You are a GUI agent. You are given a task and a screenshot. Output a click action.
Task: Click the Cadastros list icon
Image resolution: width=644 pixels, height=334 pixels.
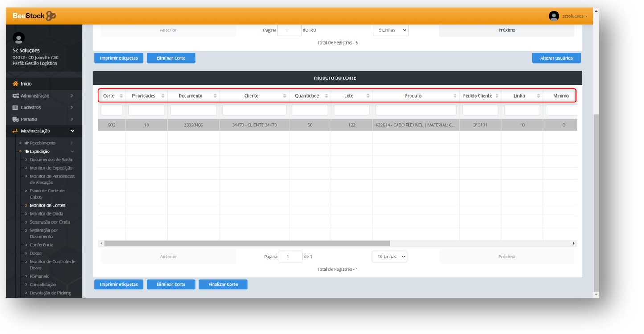coord(16,107)
